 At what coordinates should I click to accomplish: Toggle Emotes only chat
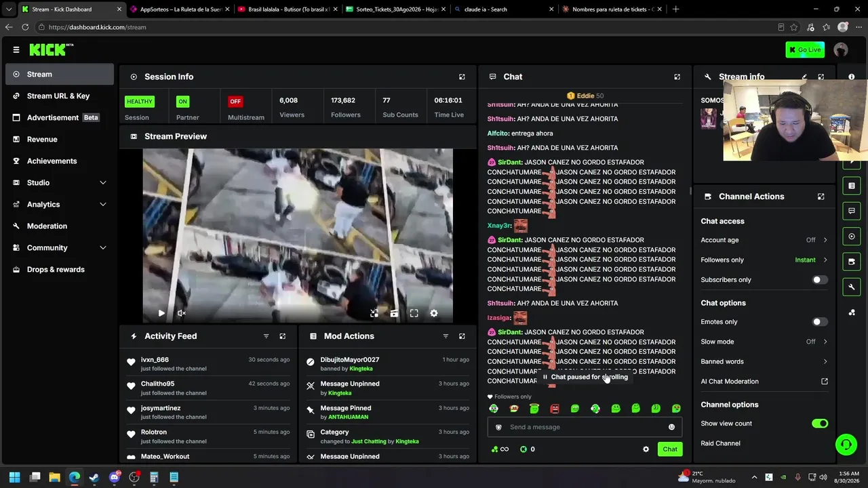[820, 322]
